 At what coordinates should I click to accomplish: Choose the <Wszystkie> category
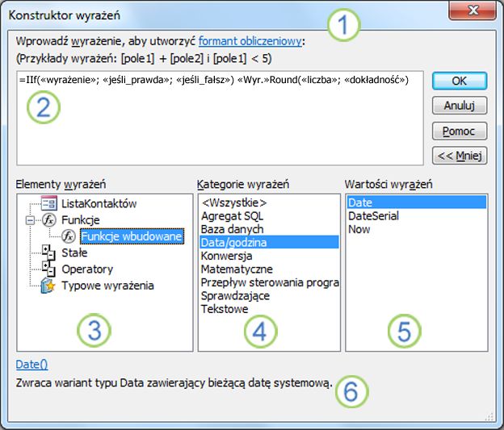(269, 202)
